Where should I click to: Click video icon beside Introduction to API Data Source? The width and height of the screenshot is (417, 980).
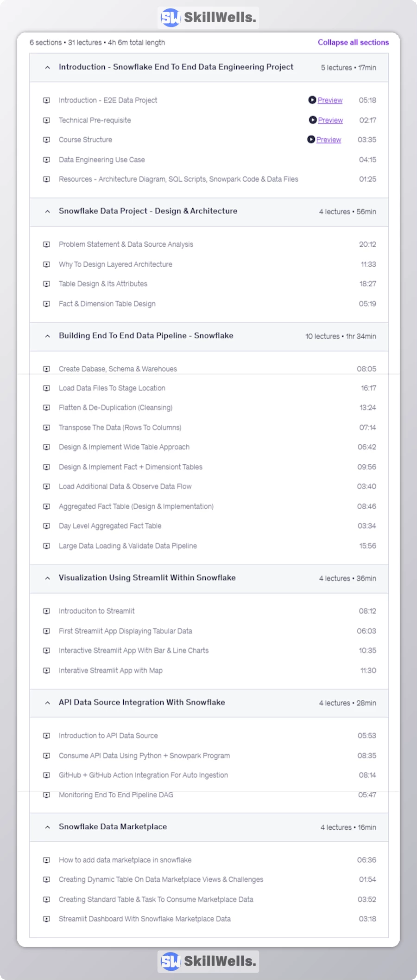click(46, 736)
